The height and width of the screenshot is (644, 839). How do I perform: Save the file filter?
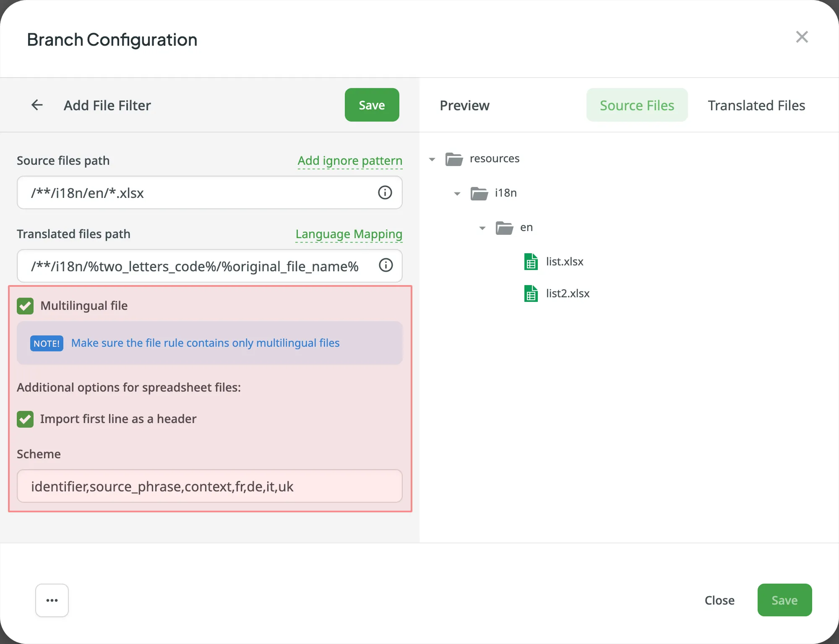click(x=371, y=105)
